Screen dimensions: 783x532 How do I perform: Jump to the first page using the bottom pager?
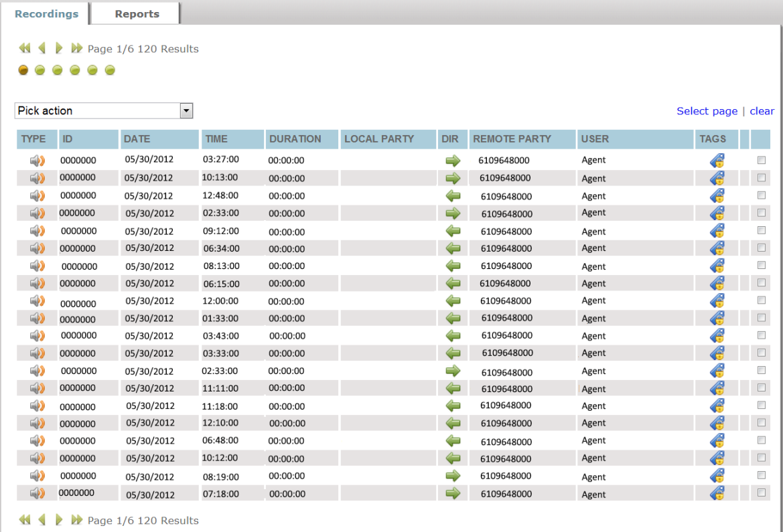click(25, 520)
